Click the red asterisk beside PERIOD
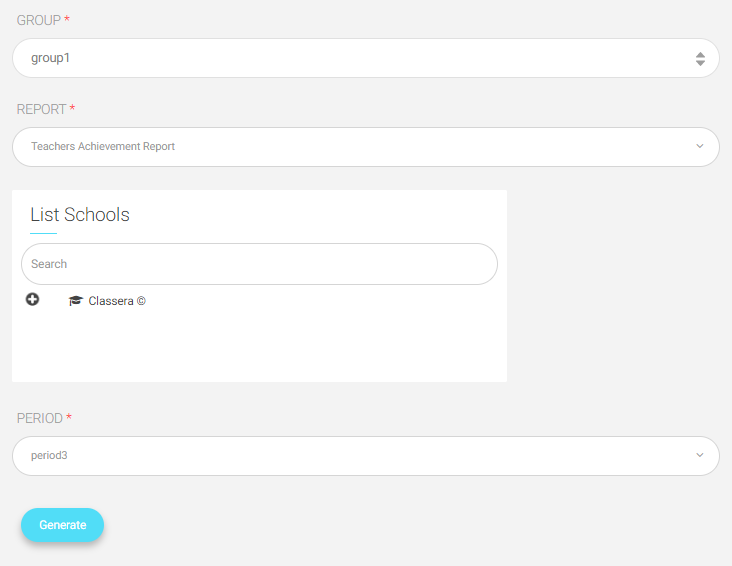 point(69,417)
